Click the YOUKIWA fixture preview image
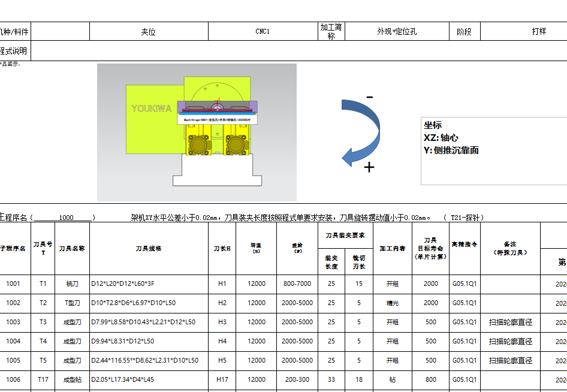This screenshot has width=567, height=392. 198,132
